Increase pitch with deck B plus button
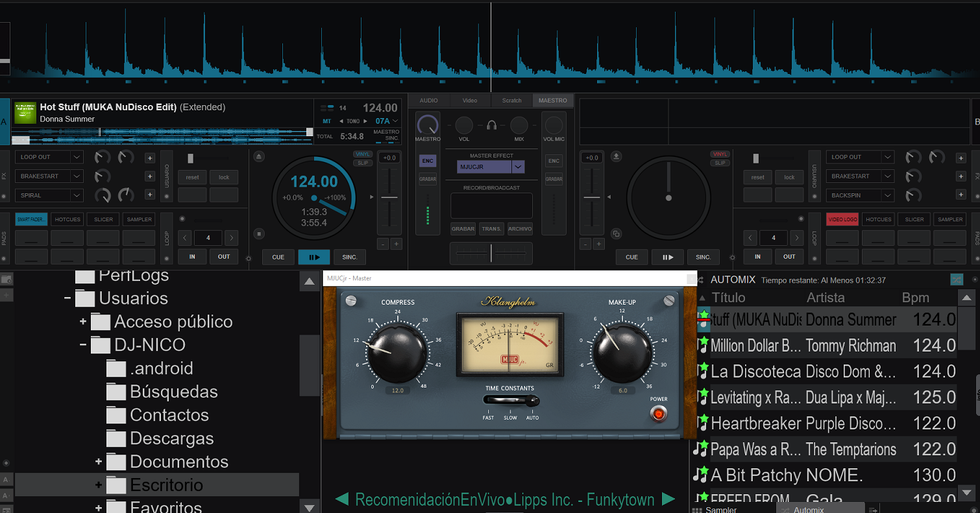This screenshot has width=980, height=513. tap(599, 244)
